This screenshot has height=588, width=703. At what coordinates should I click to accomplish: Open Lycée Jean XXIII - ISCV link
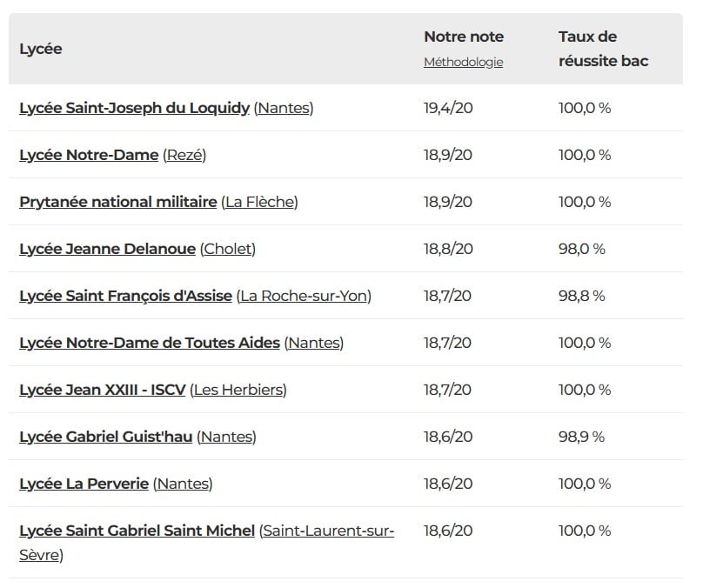tap(102, 390)
